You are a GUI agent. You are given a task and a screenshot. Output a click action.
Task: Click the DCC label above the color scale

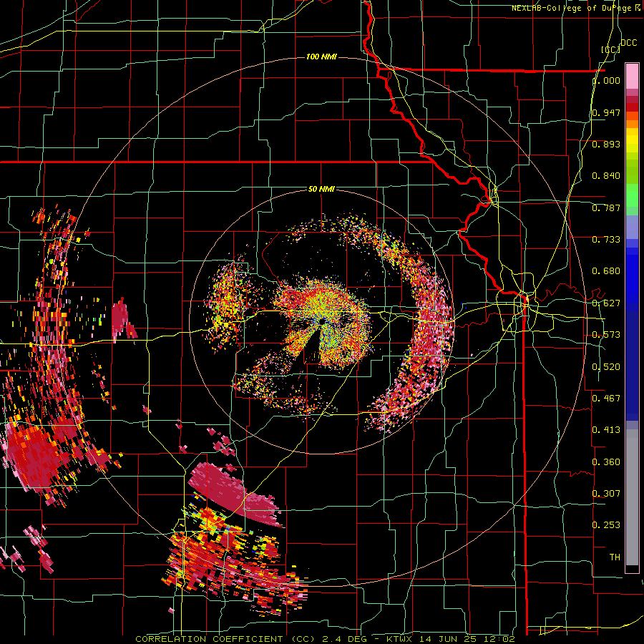[x=628, y=43]
